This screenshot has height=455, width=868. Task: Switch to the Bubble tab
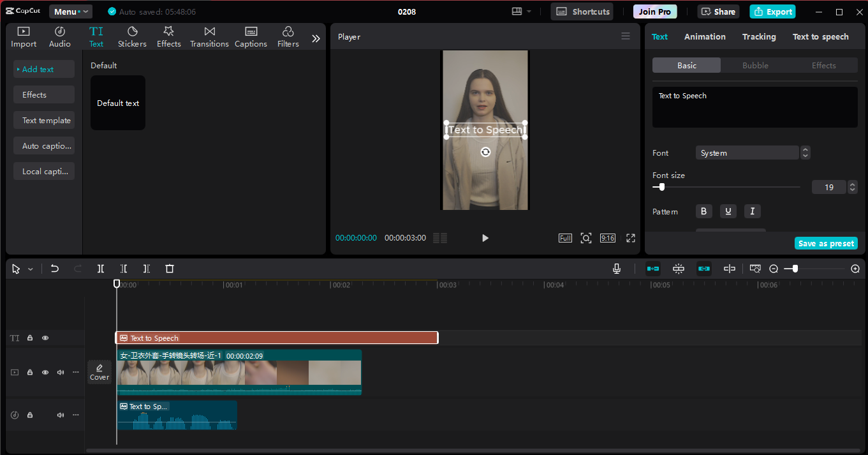pos(755,64)
